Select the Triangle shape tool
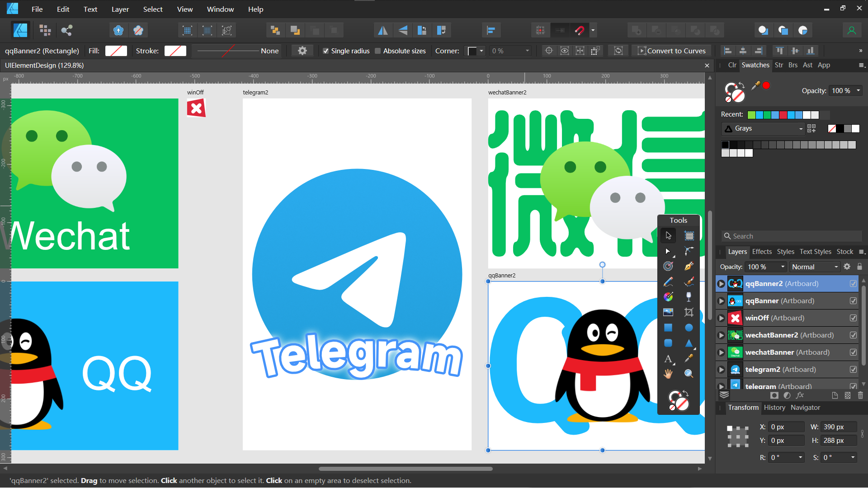Image resolution: width=868 pixels, height=488 pixels. click(x=689, y=343)
